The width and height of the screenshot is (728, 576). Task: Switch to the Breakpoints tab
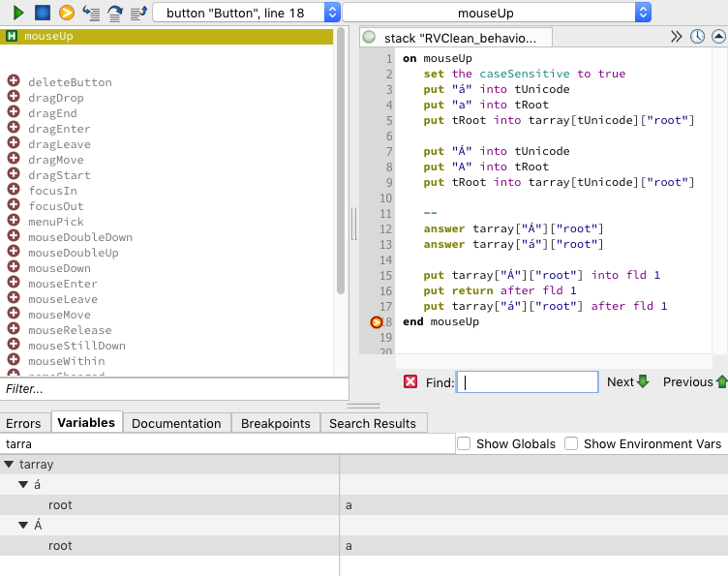tap(275, 423)
